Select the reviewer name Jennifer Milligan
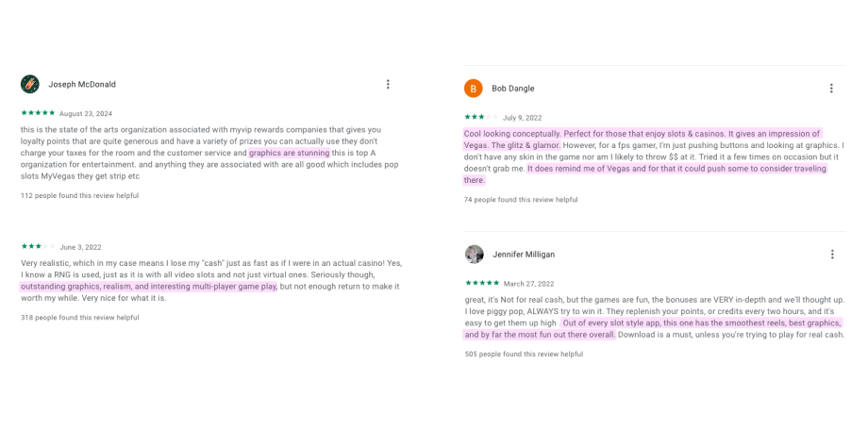The image size is (868, 429). (x=523, y=255)
